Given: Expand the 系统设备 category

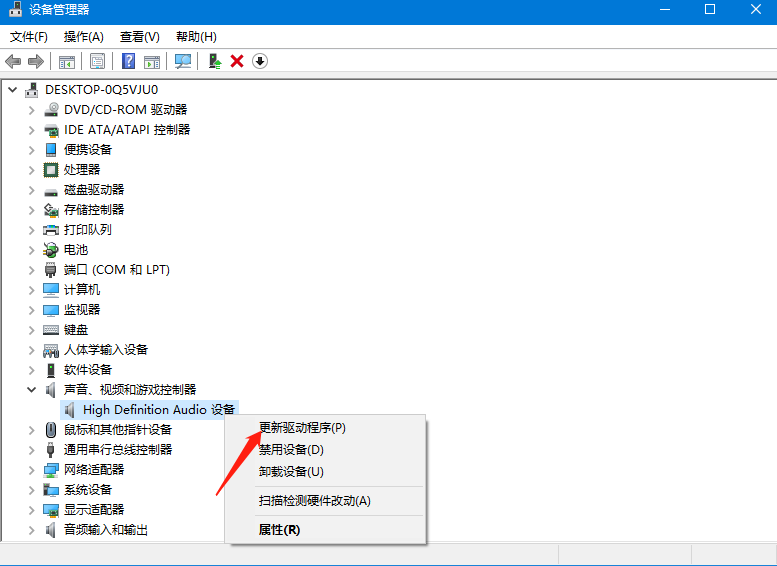Looking at the screenshot, I should [32, 490].
